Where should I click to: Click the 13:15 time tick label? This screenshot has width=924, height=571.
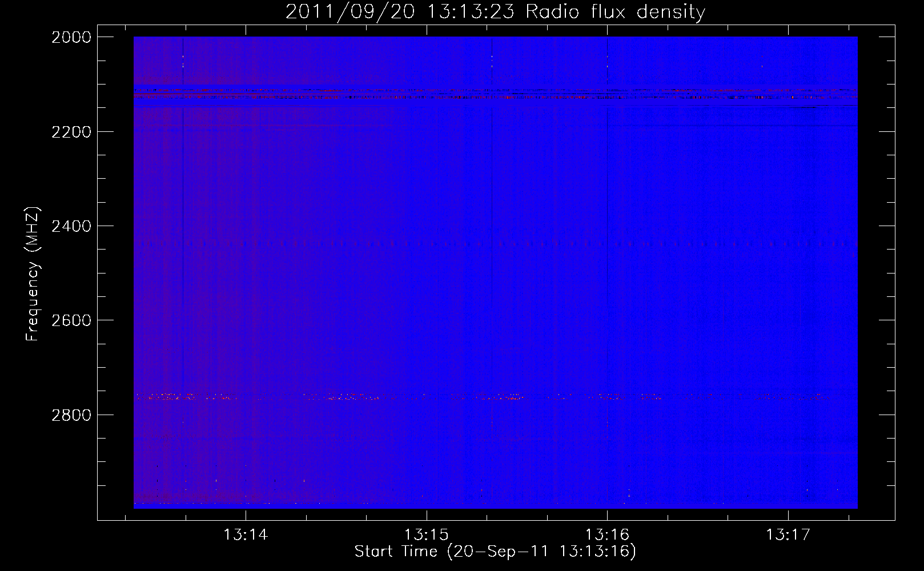pos(426,535)
